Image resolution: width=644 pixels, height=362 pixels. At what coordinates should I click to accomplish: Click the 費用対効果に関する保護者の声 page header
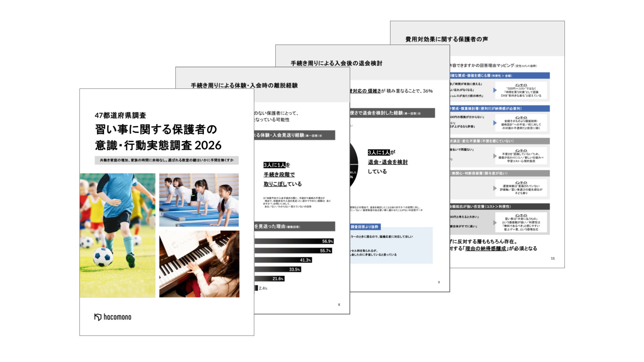[x=446, y=39]
